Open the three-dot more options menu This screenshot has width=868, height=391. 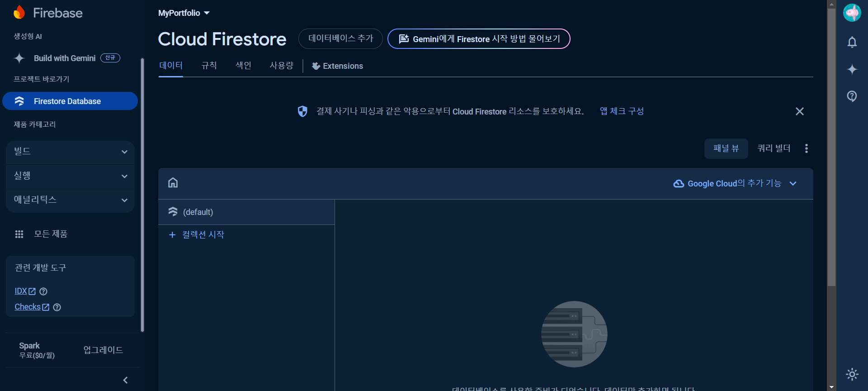(807, 148)
